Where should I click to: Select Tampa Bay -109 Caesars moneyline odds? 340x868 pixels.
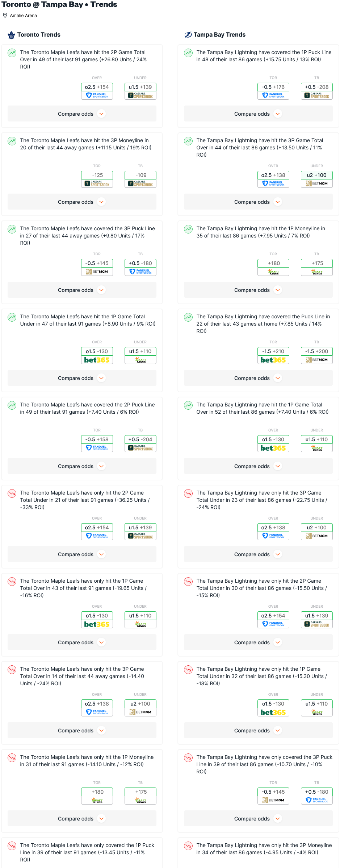[140, 179]
